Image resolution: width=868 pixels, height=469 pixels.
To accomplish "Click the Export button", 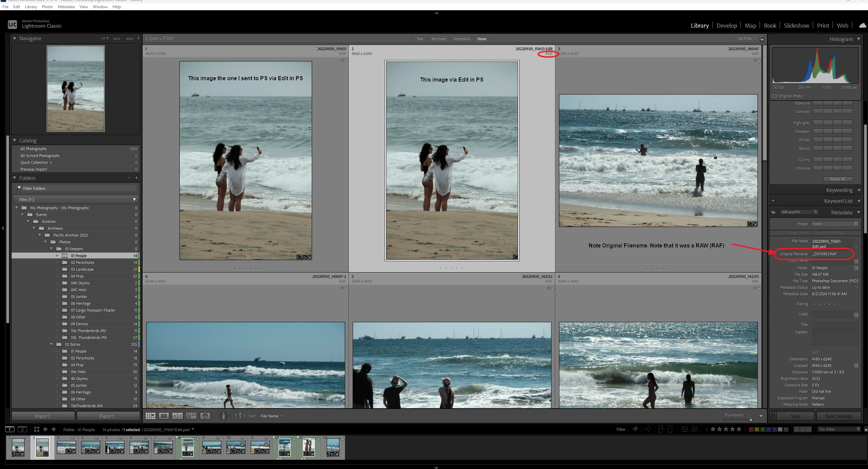I will pyautogui.click(x=108, y=416).
